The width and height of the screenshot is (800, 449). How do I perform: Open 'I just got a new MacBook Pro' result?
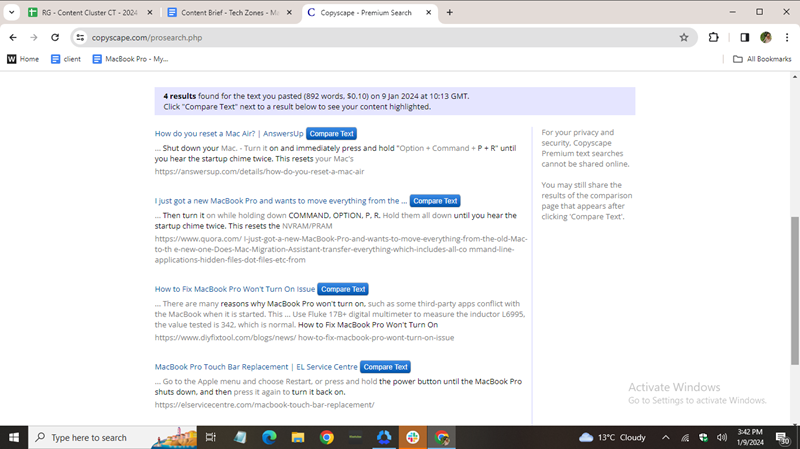281,201
